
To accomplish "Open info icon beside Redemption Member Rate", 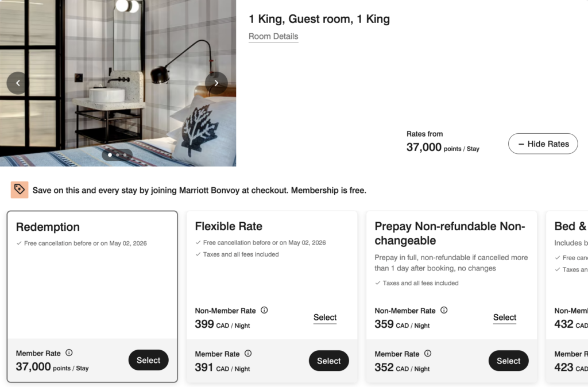I will pyautogui.click(x=69, y=353).
